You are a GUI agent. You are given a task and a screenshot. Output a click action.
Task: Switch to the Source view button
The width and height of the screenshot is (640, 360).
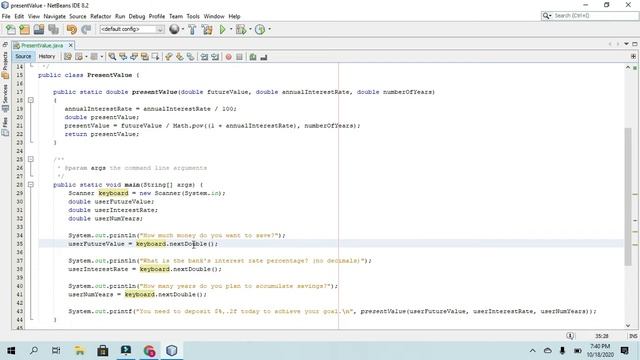[x=23, y=56]
